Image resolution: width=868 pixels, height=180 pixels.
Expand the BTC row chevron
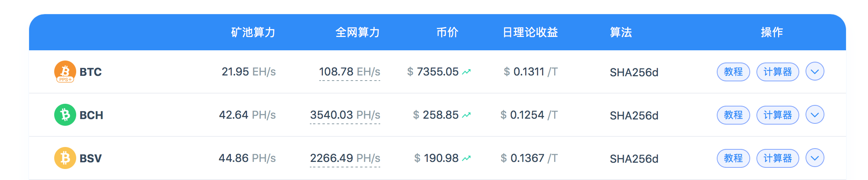coord(815,72)
